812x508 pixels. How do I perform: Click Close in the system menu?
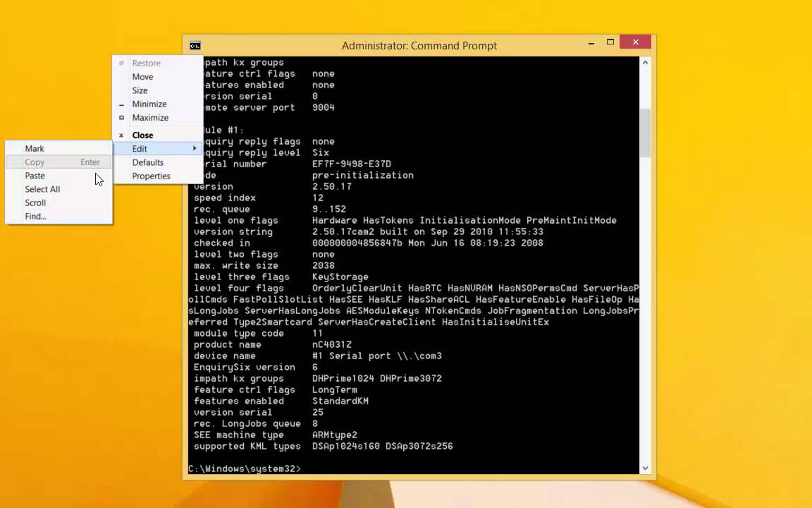point(158,135)
